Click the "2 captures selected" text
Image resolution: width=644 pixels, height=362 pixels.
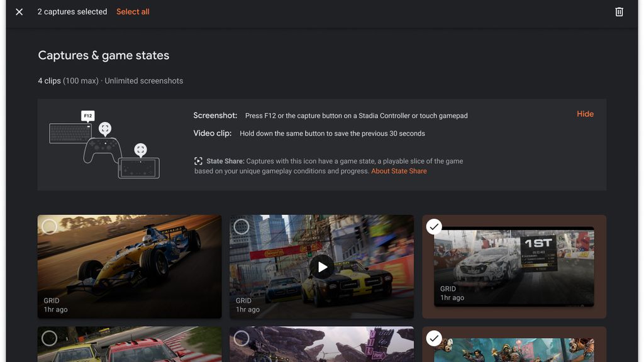72,12
